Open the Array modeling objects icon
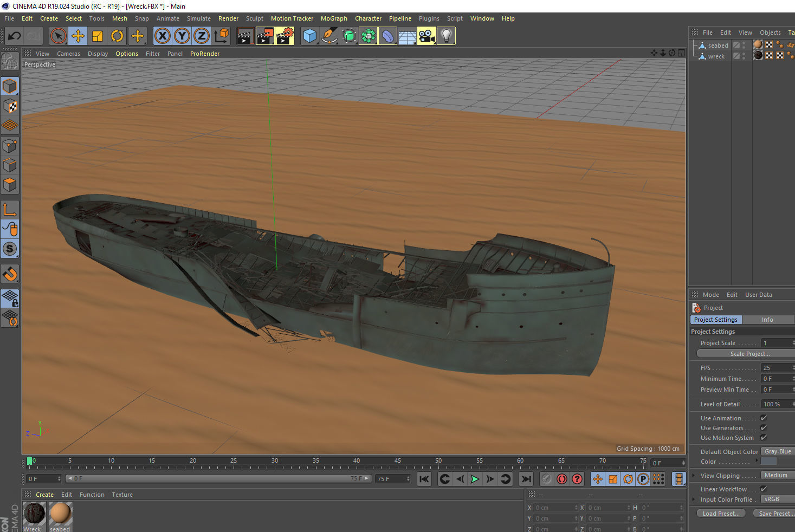 pyautogui.click(x=368, y=36)
